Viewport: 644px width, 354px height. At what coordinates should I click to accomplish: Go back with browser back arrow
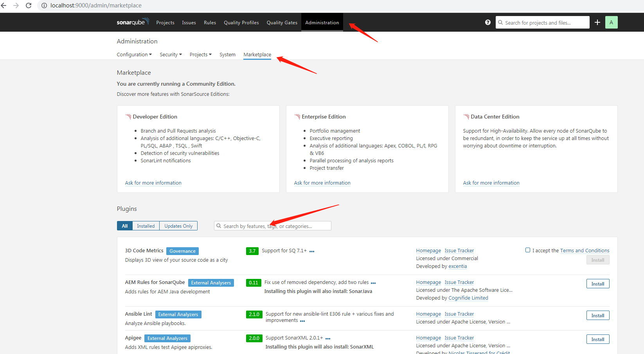click(x=4, y=5)
